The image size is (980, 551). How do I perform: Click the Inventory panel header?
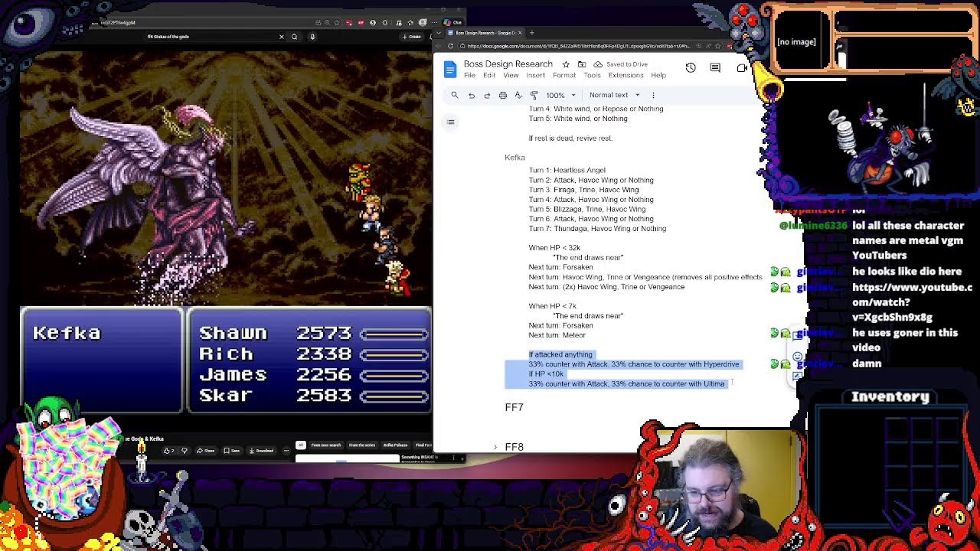(890, 397)
